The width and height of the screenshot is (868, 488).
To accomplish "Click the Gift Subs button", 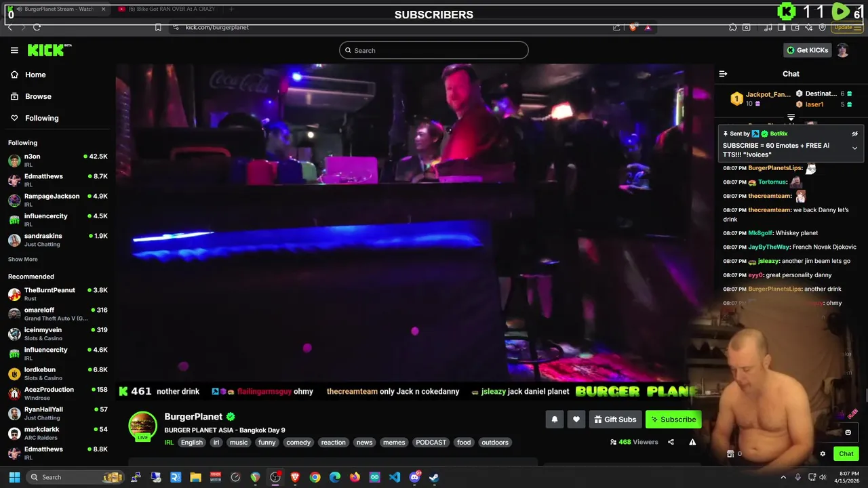I will pyautogui.click(x=615, y=420).
